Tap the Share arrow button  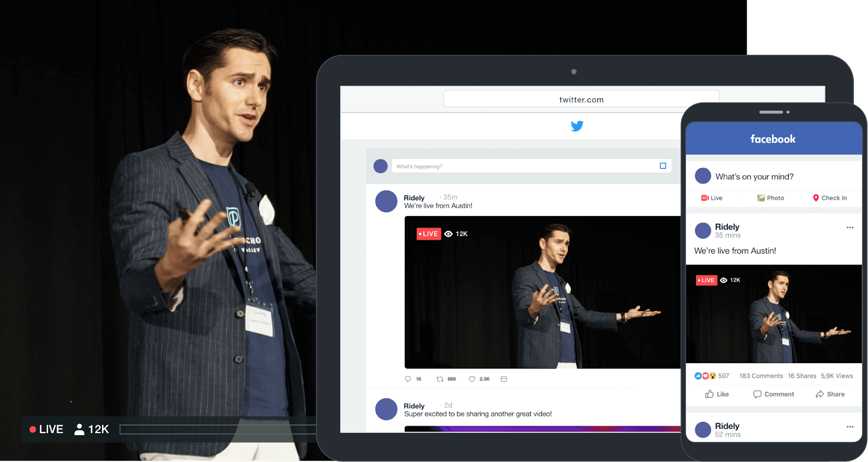[830, 394]
